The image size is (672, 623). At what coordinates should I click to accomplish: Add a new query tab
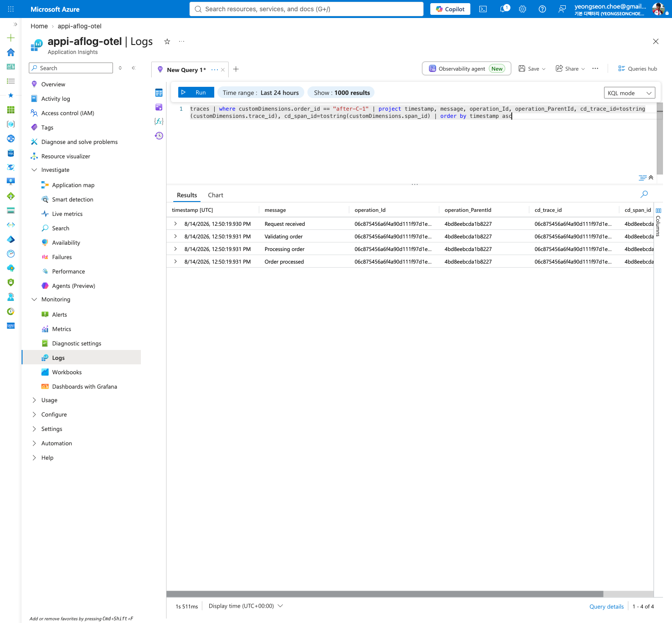coord(236,69)
